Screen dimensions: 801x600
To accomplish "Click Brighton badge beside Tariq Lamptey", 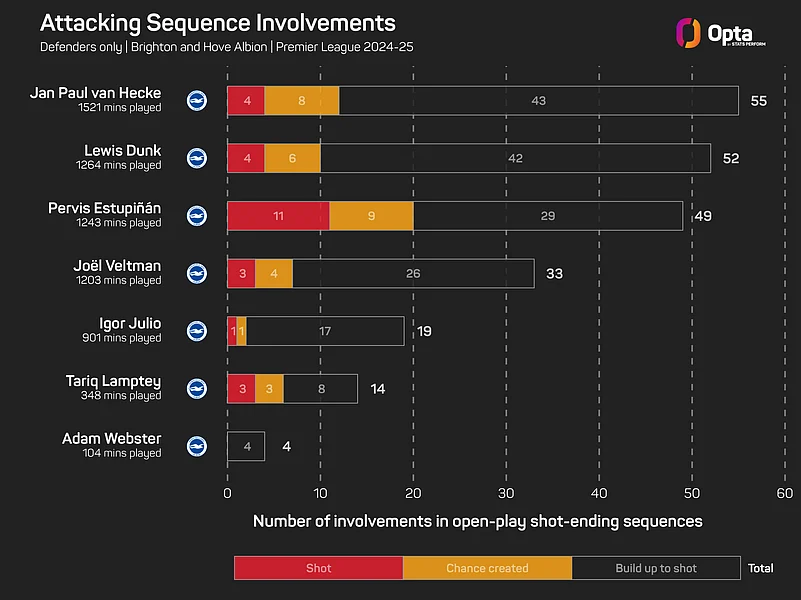I will (x=197, y=388).
